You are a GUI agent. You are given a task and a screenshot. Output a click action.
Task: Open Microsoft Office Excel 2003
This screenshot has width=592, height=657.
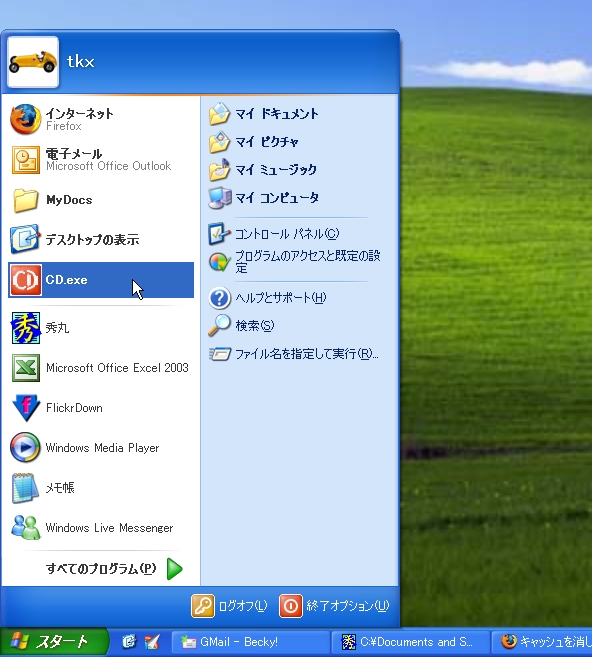coord(101,368)
